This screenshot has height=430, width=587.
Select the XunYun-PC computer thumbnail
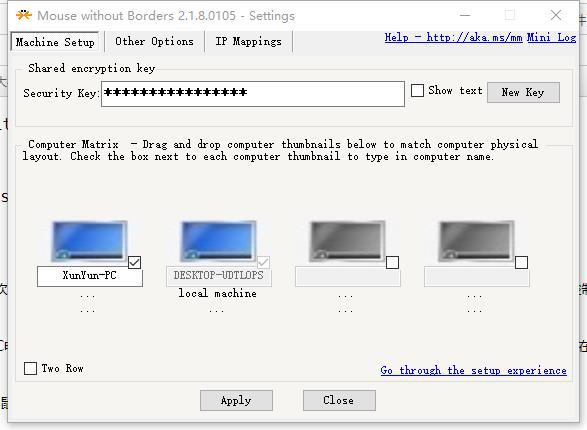pyautogui.click(x=89, y=241)
